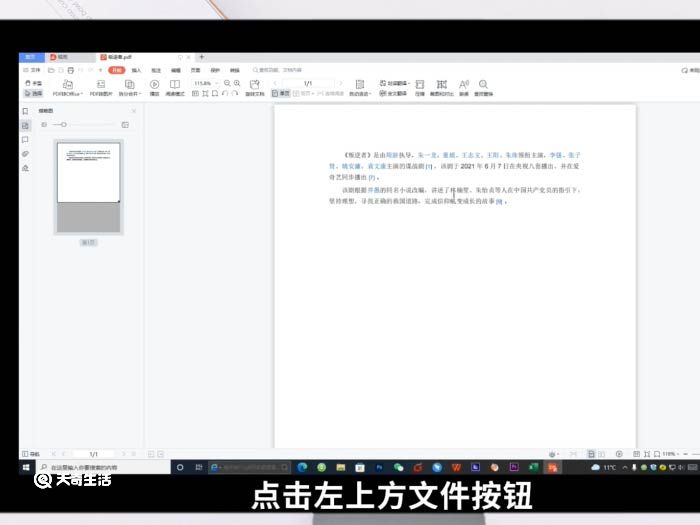Open WeChat from the taskbar
Screen dimensions: 700x525
tap(398, 467)
